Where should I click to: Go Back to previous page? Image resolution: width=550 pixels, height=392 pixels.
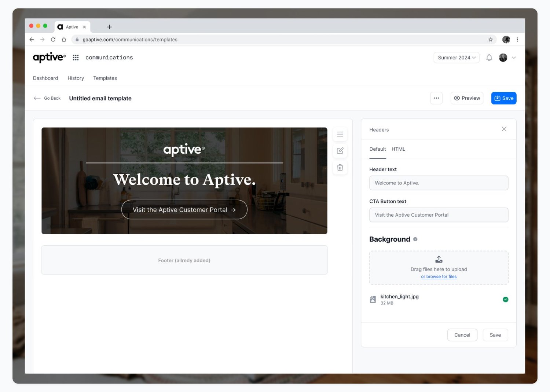click(47, 98)
